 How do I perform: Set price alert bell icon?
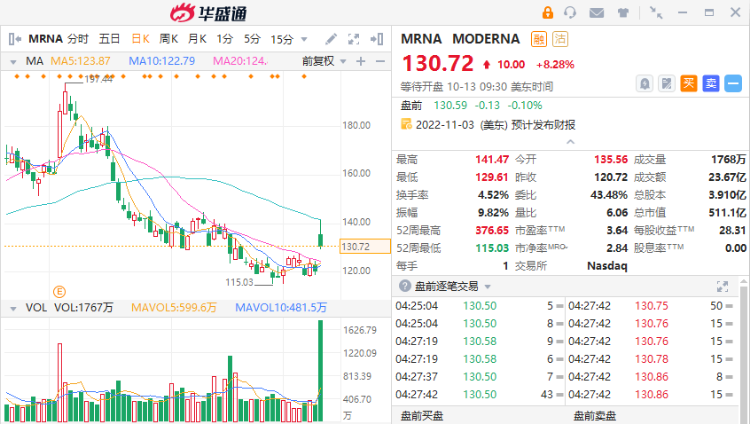(644, 84)
